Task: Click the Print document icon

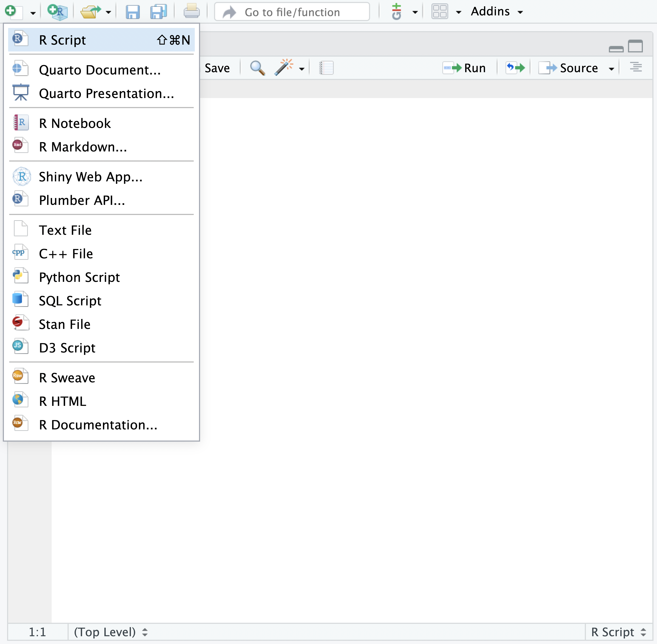Action: (191, 11)
